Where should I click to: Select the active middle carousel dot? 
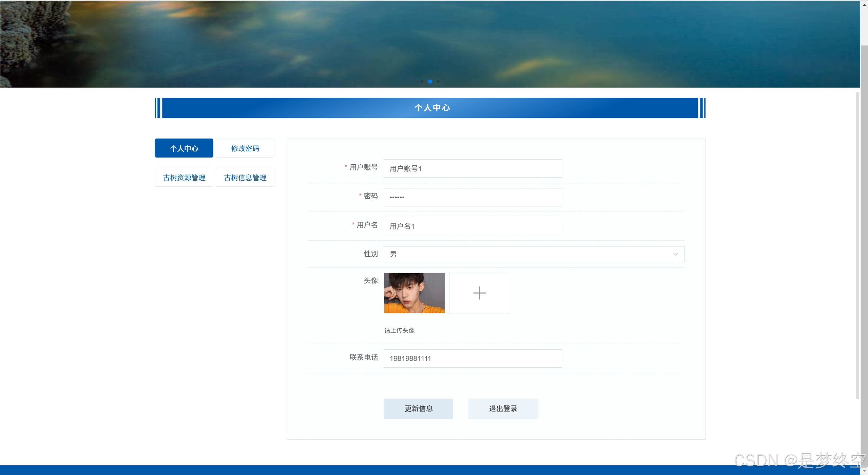coord(430,81)
